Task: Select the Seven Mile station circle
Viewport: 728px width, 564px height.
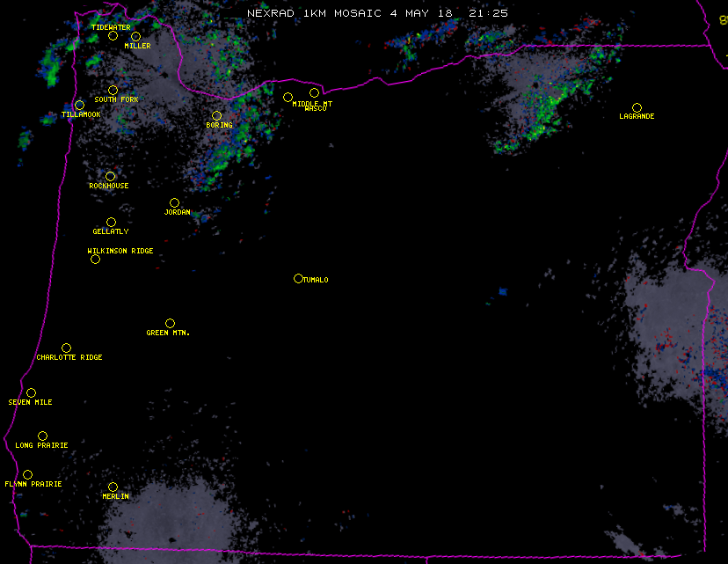Action: (x=31, y=393)
